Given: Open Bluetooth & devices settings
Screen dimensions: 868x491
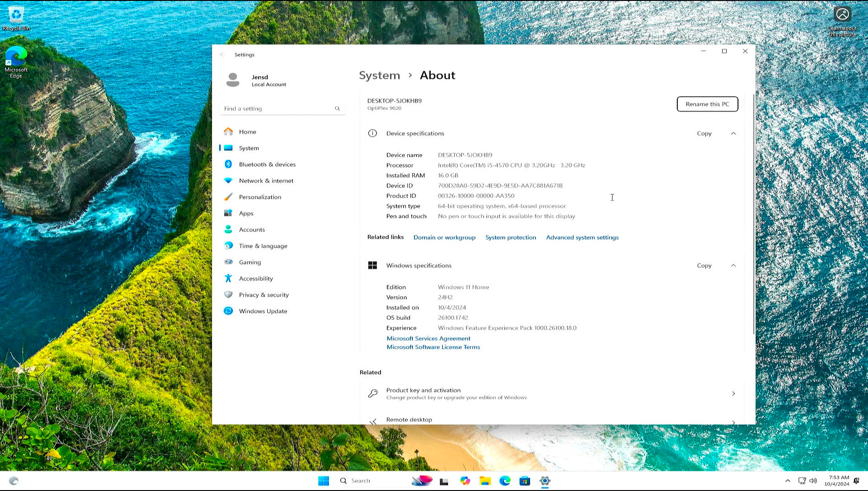Looking at the screenshot, I should pyautogui.click(x=267, y=164).
